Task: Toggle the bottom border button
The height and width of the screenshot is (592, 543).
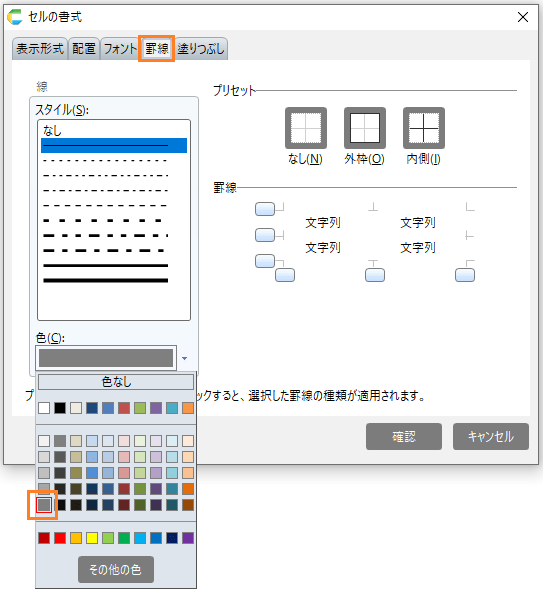Action: pyautogui.click(x=265, y=261)
